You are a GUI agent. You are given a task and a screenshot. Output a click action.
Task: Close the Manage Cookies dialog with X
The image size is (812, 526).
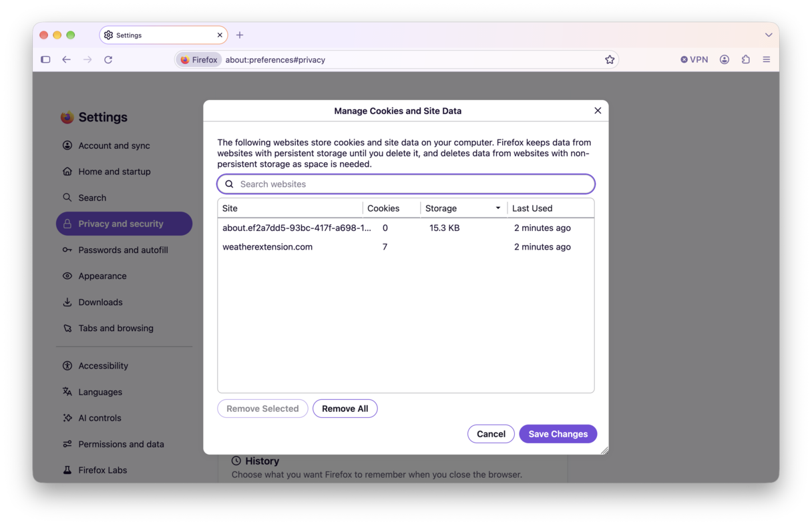click(598, 111)
